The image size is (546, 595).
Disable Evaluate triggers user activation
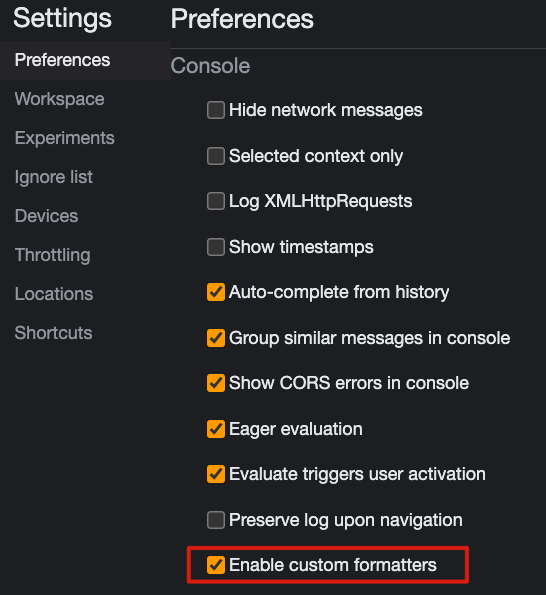coord(216,474)
